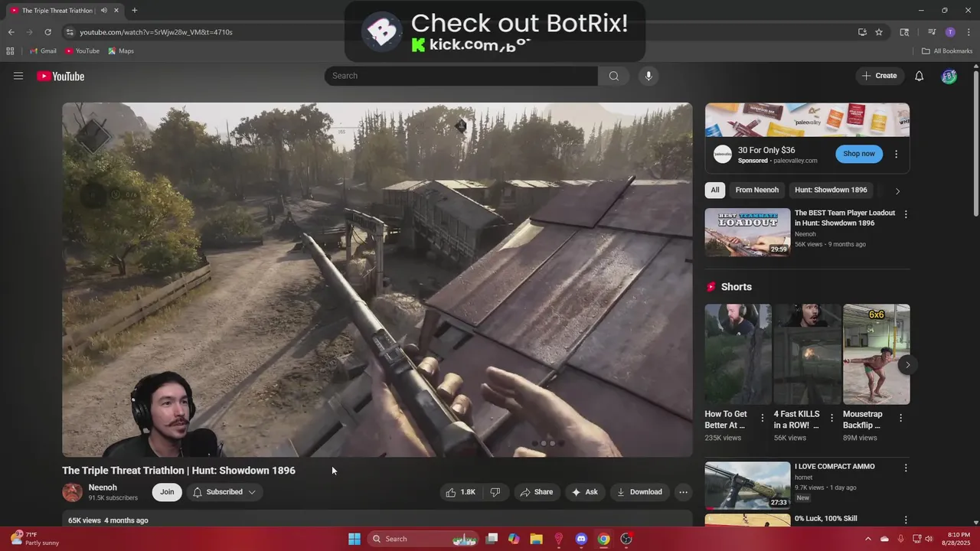Click the Share button
The height and width of the screenshot is (551, 980).
point(536,492)
